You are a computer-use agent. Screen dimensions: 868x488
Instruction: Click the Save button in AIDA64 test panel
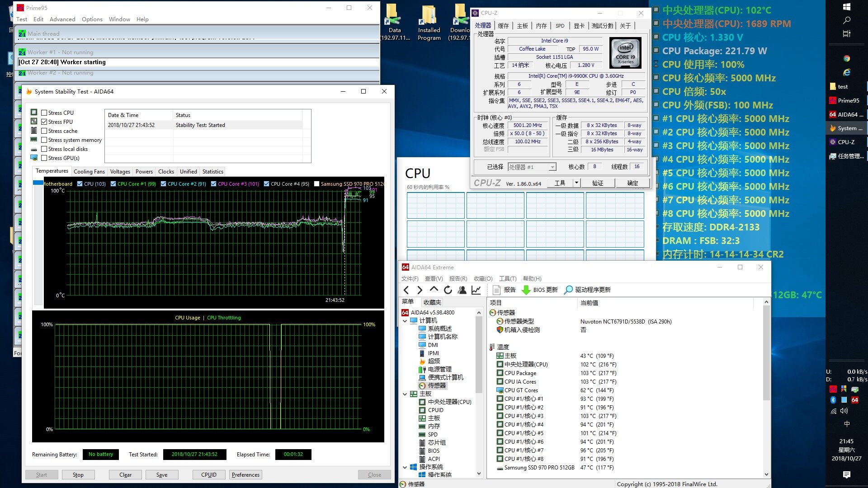coord(161,474)
